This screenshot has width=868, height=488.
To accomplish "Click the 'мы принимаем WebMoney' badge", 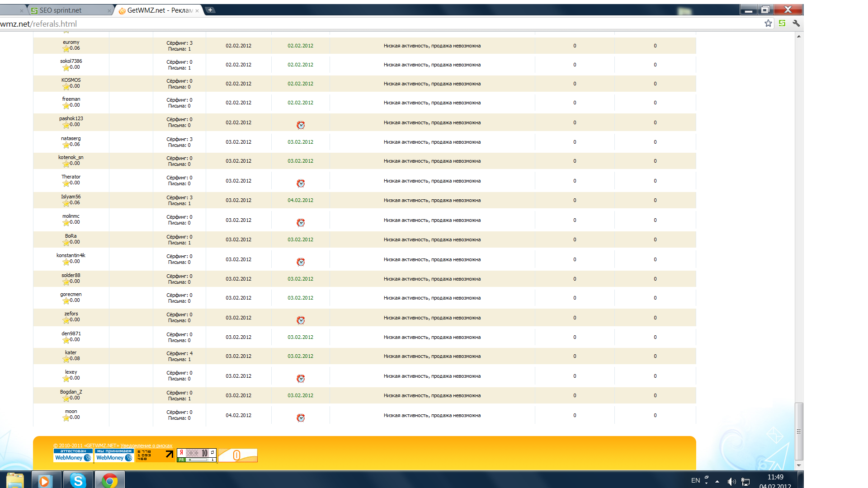I will pyautogui.click(x=114, y=455).
